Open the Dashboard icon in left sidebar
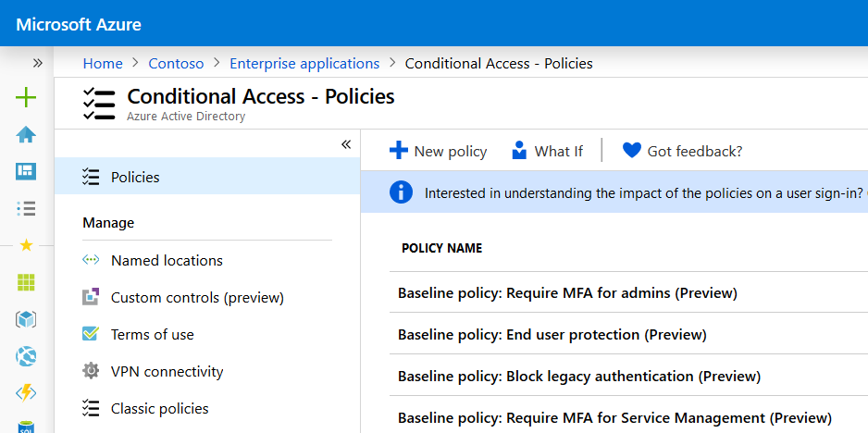 pos(26,172)
